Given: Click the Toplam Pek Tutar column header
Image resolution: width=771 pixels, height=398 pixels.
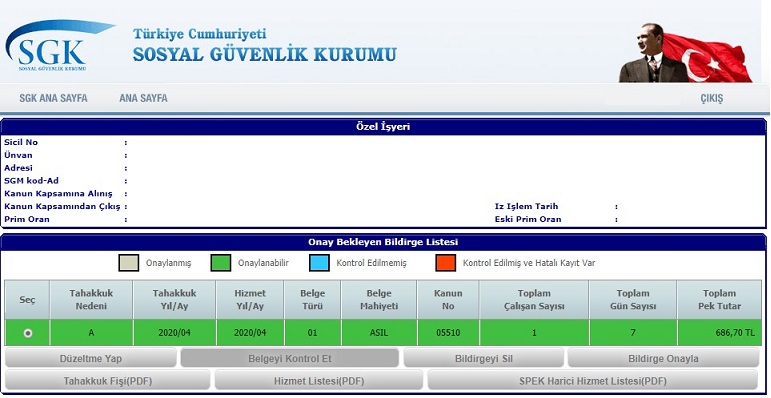Looking at the screenshot, I should (719, 300).
